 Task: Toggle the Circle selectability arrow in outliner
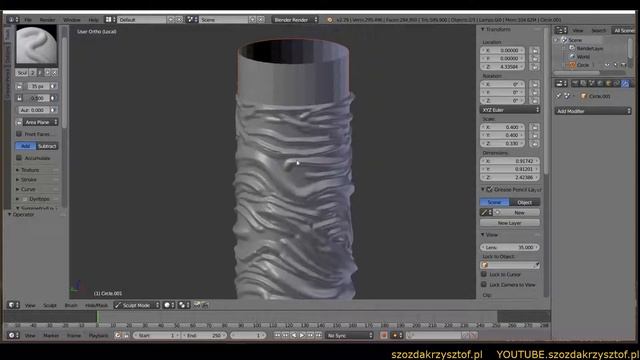[x=616, y=65]
